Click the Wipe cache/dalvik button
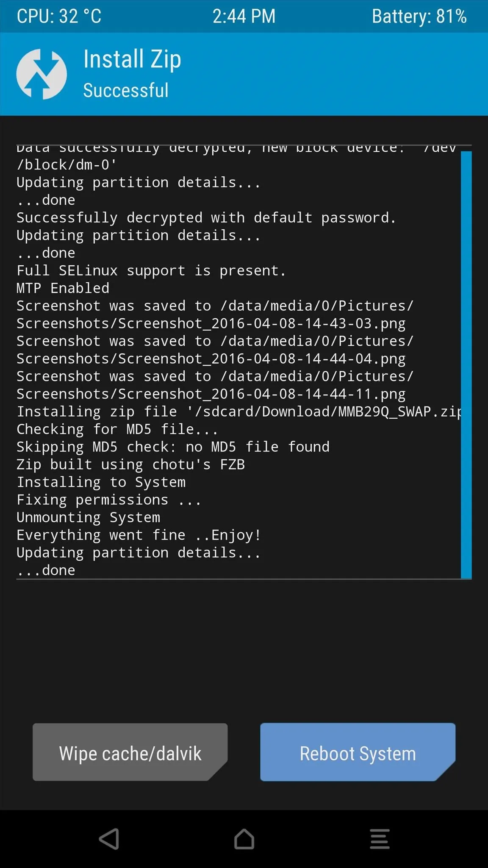 click(x=130, y=752)
